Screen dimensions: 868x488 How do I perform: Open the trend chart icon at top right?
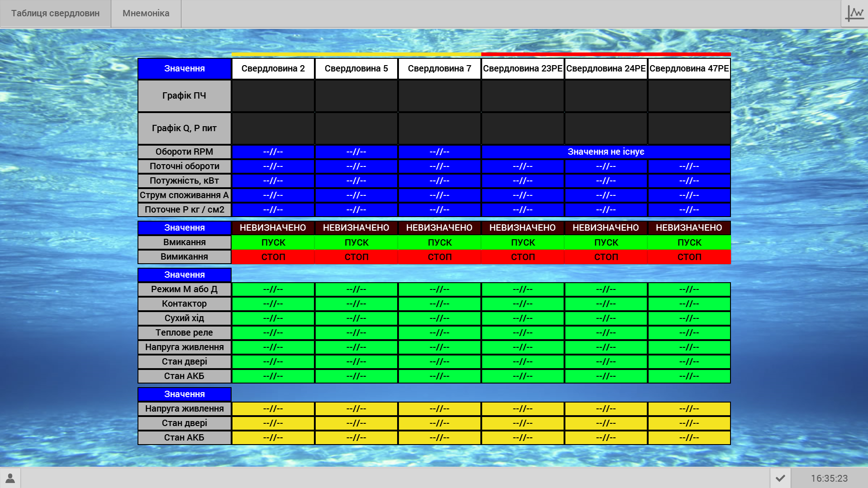coord(854,14)
